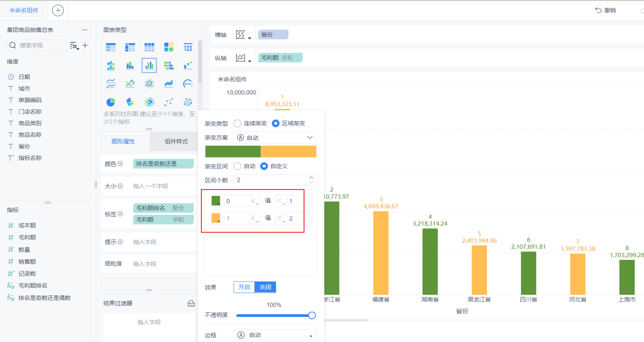Select the 日期 dimension field
Viewport: 644px width, 342px height.
(24, 77)
